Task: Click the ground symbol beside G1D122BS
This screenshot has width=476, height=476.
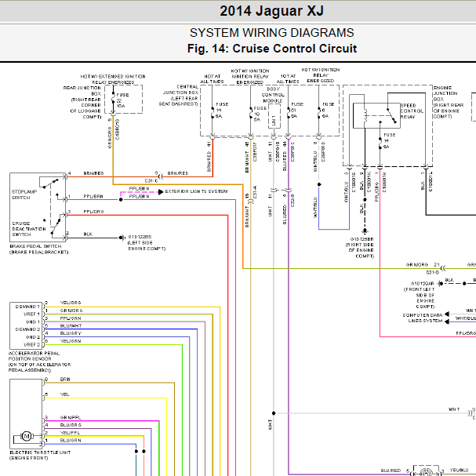Action: (x=122, y=238)
